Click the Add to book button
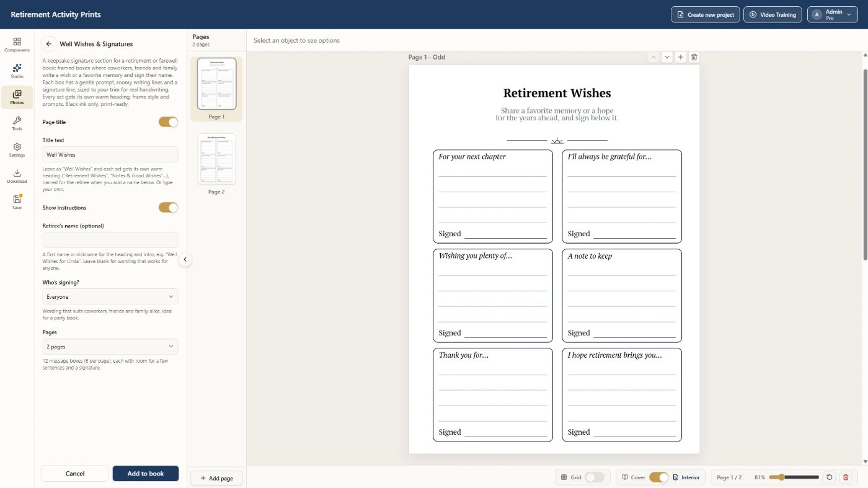The image size is (868, 488). click(146, 473)
